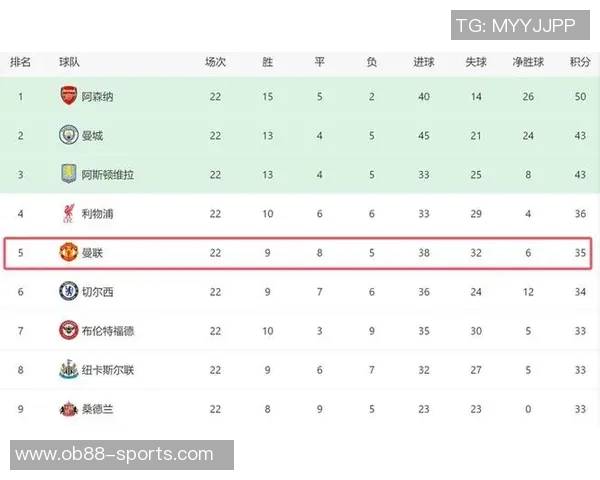Click the Aston Villa crest icon

[68, 175]
